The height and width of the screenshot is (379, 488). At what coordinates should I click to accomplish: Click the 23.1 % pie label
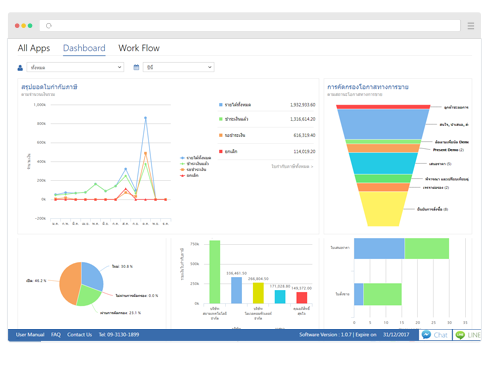[121, 313]
